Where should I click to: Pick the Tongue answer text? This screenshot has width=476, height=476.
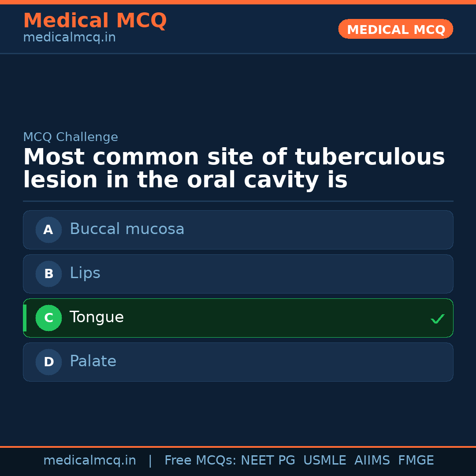(x=97, y=317)
